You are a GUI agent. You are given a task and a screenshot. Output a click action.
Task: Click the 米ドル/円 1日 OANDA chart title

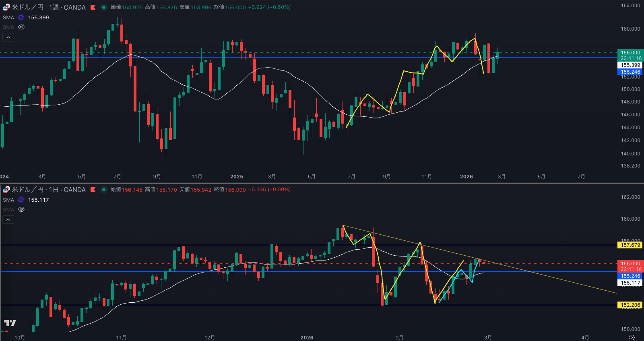click(x=48, y=190)
